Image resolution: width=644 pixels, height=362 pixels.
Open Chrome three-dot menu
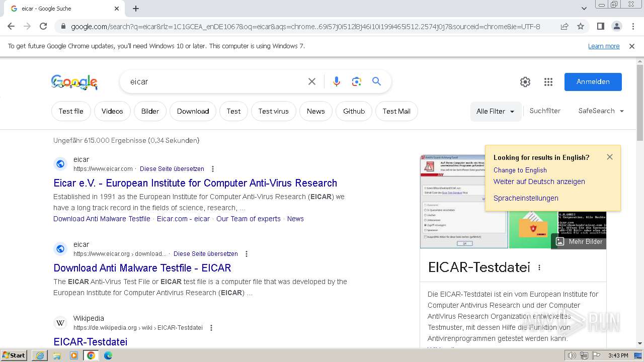[632, 26]
